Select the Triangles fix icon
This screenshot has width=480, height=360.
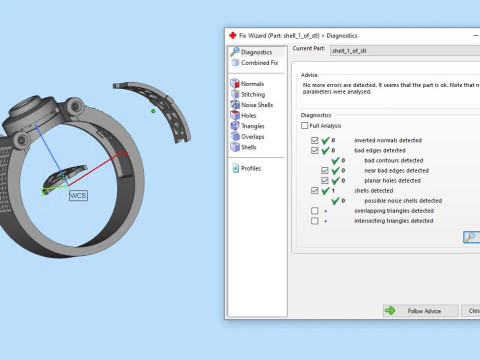(x=235, y=126)
